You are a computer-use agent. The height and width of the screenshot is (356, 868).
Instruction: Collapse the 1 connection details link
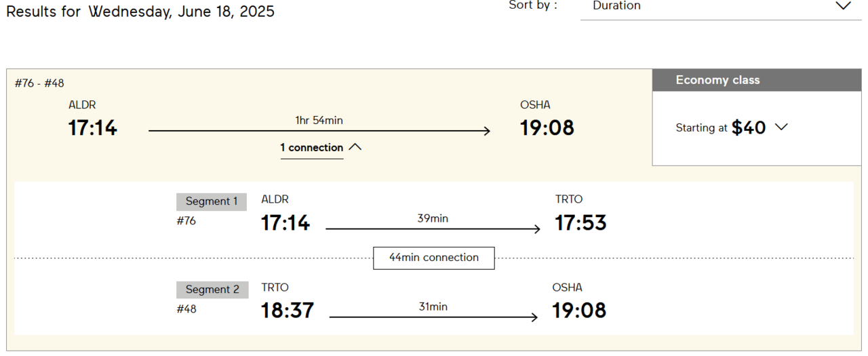click(311, 148)
